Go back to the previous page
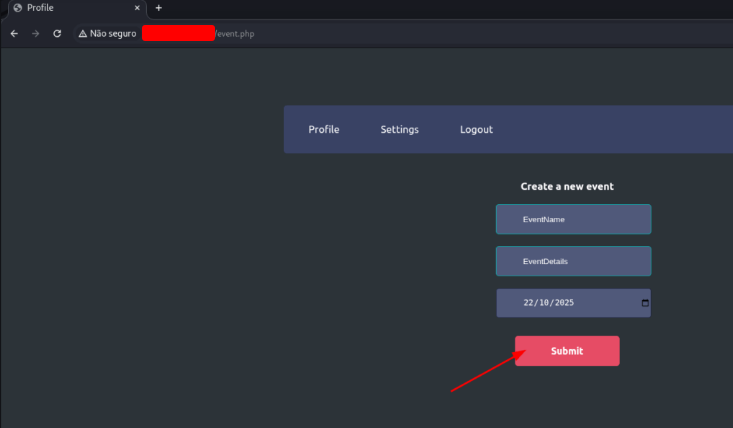Image resolution: width=733 pixels, height=428 pixels. click(14, 33)
